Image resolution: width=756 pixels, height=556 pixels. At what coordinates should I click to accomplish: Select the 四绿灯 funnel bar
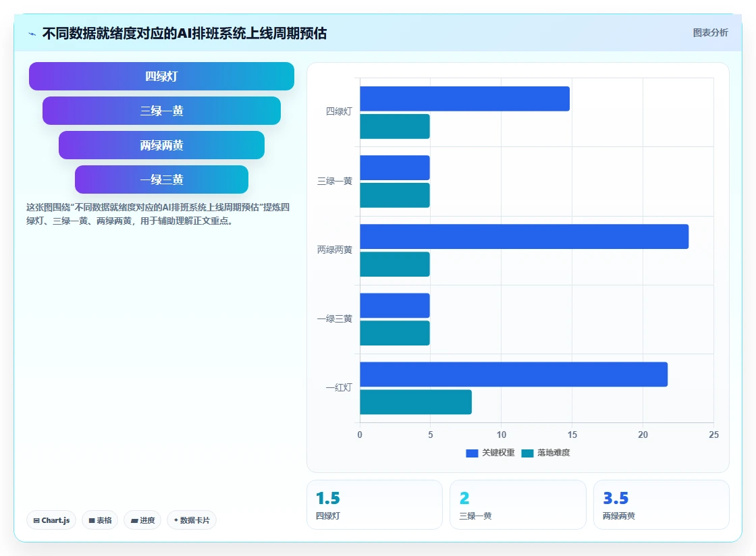click(x=161, y=76)
